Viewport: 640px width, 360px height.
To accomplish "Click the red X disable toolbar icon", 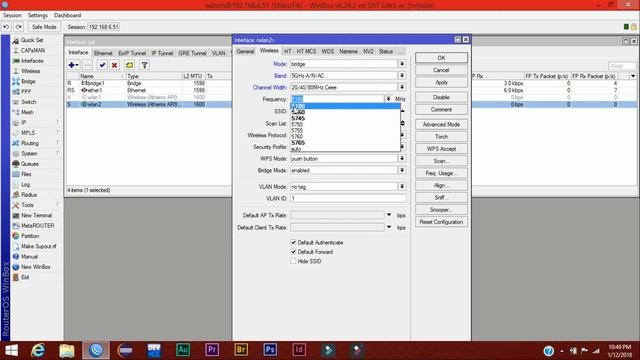I will [x=115, y=65].
